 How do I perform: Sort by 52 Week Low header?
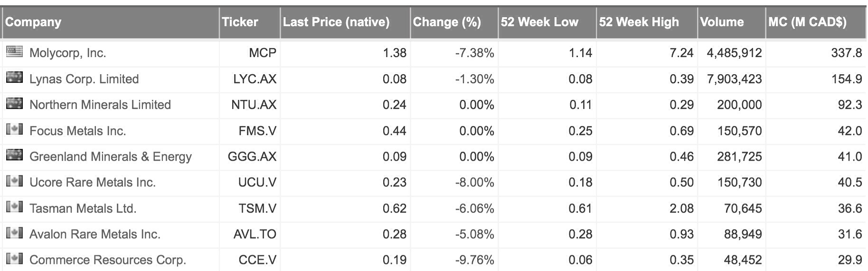(x=539, y=22)
